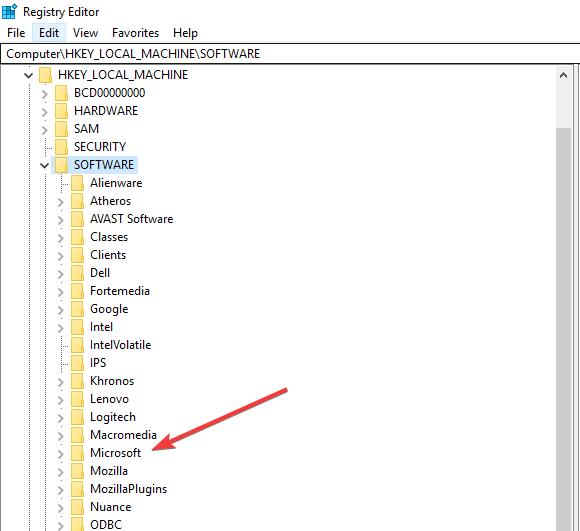Screen dimensions: 580x531
Task: Click the HARDWARE folder icon
Action: click(x=61, y=111)
